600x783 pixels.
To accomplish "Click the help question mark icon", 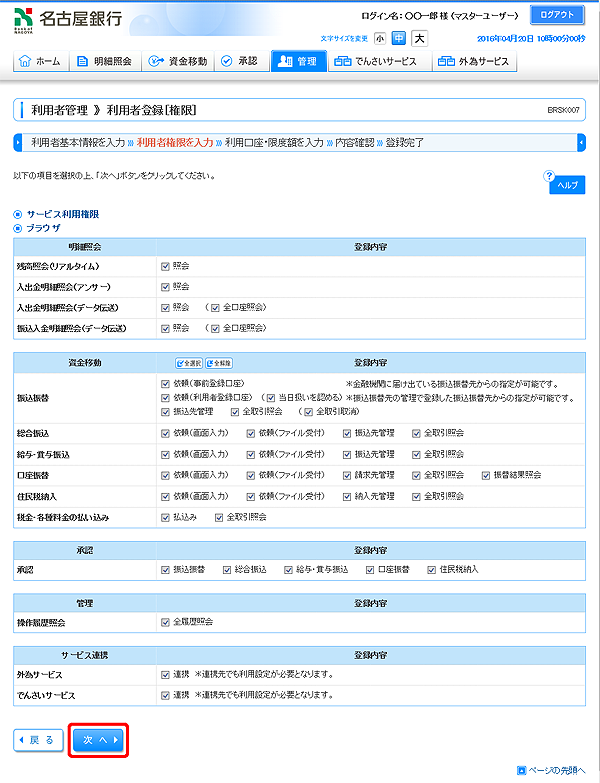I will click(549, 176).
